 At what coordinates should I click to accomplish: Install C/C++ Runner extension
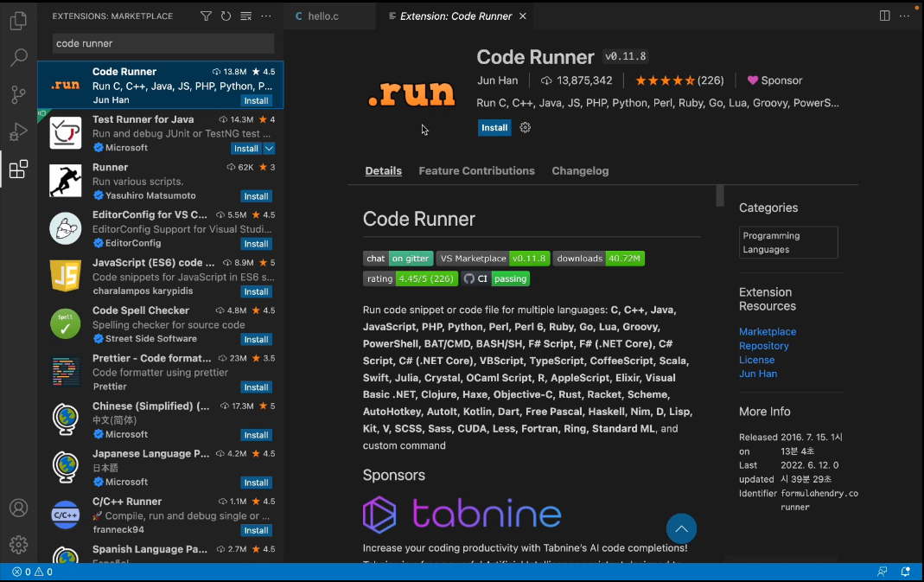[257, 531]
